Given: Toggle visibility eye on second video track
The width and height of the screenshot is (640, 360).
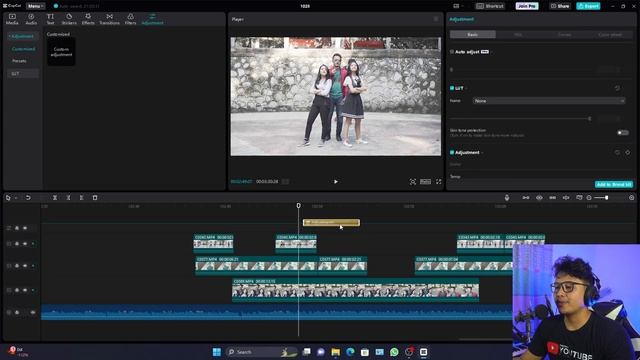Looking at the screenshot, I should [25, 266].
